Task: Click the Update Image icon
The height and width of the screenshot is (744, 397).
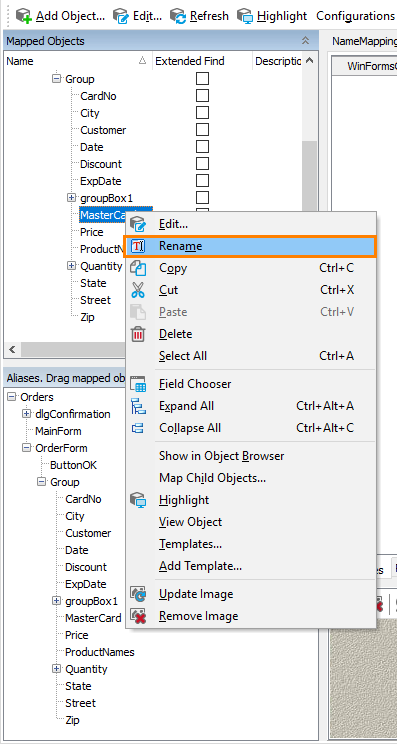Action: [x=138, y=594]
